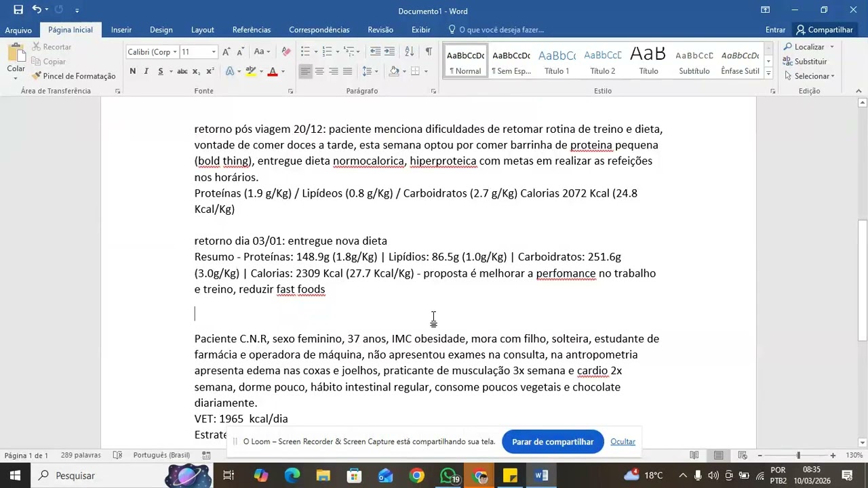Click the Ocultar link
The image size is (868, 488).
(x=623, y=442)
